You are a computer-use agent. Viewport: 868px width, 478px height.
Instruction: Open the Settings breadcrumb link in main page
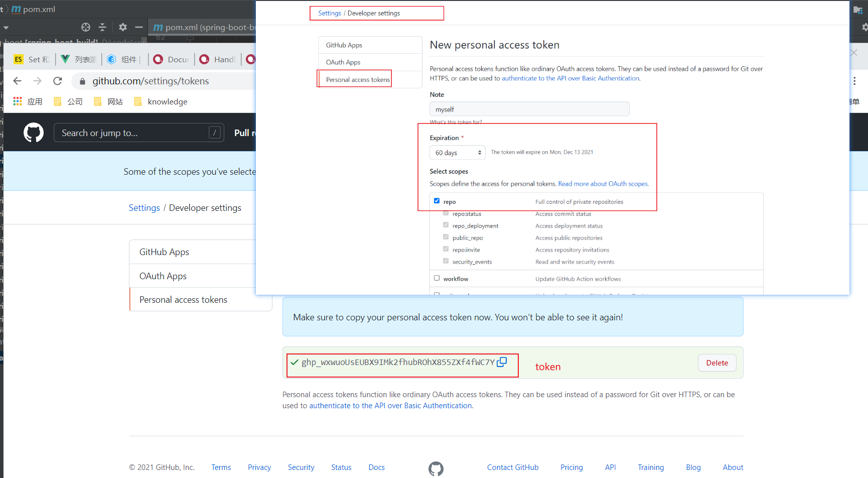point(144,208)
